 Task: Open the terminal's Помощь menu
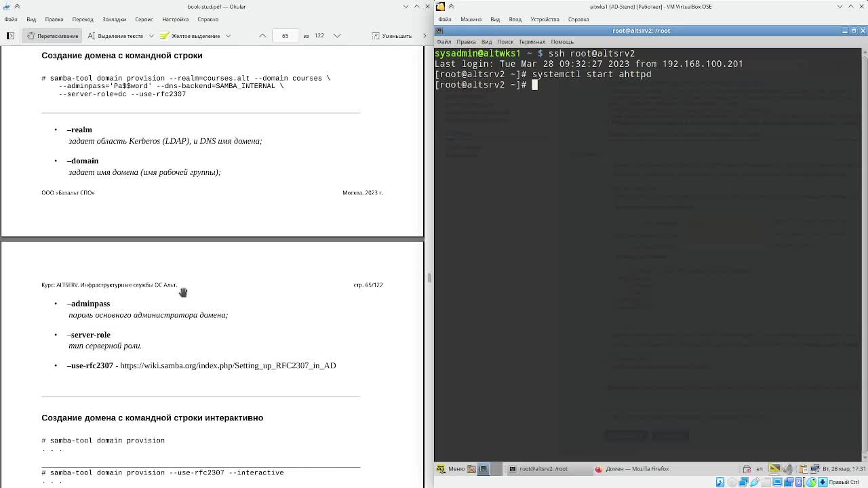(562, 41)
